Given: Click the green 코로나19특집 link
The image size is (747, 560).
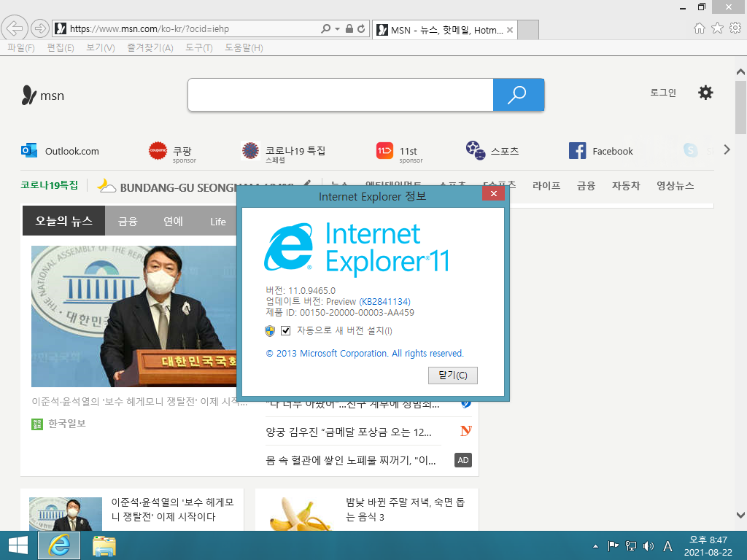Looking at the screenshot, I should [x=49, y=184].
